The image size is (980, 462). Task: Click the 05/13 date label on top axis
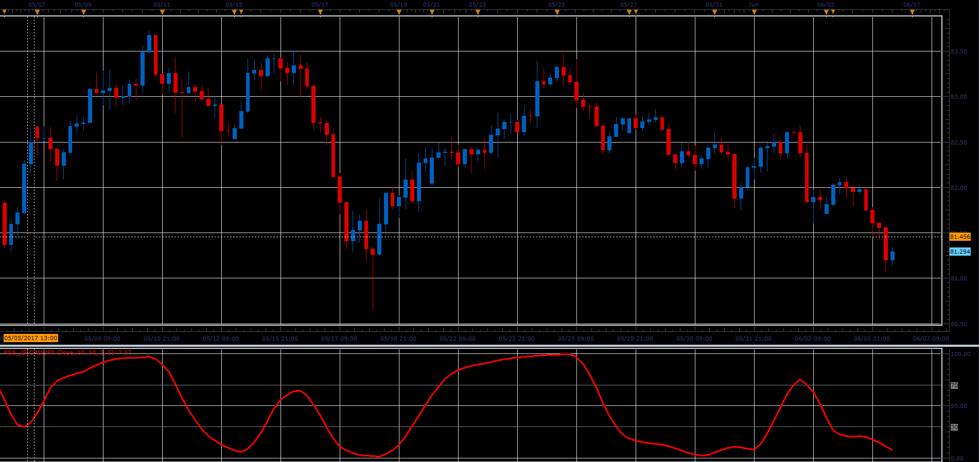tap(234, 5)
